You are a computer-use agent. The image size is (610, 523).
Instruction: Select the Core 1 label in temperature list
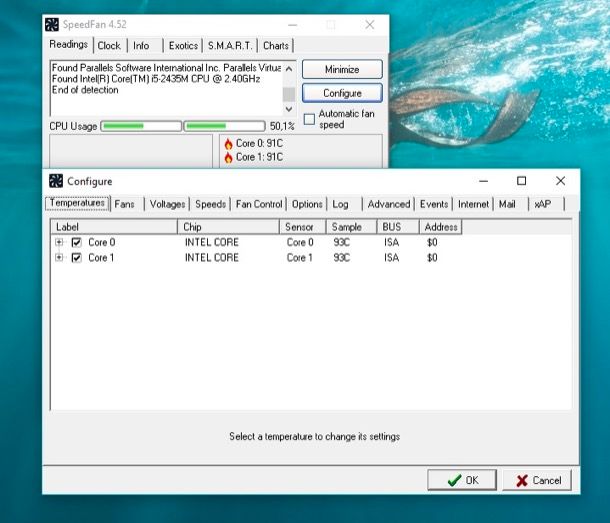(x=101, y=258)
